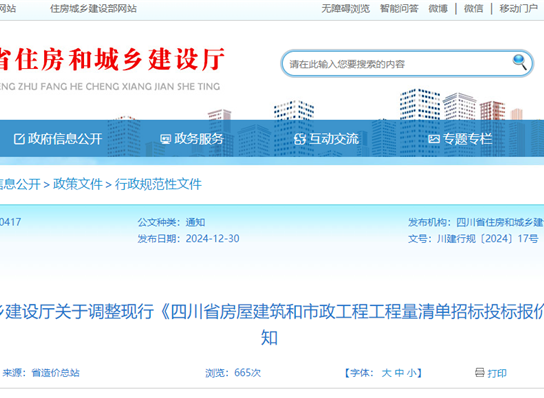Click document number 川建行规〔2024〕17号

tap(487, 239)
